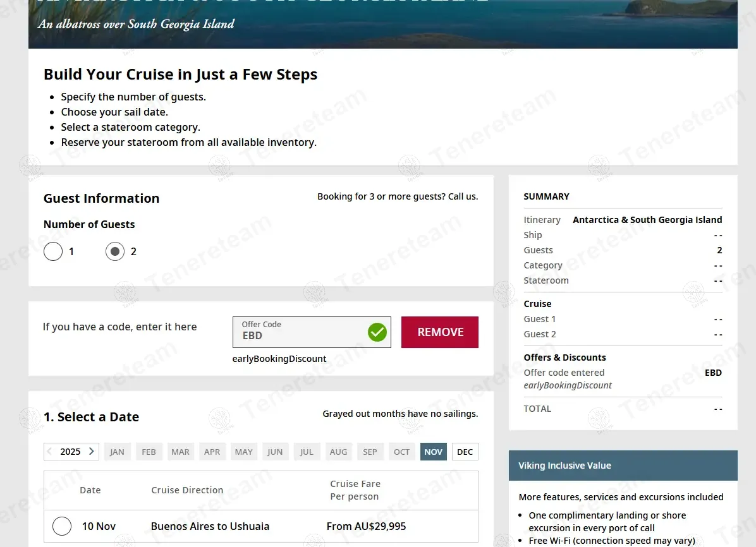Screen dimensions: 756x547
Task: Click the green checkmark in Offer Code field
Action: click(x=377, y=332)
